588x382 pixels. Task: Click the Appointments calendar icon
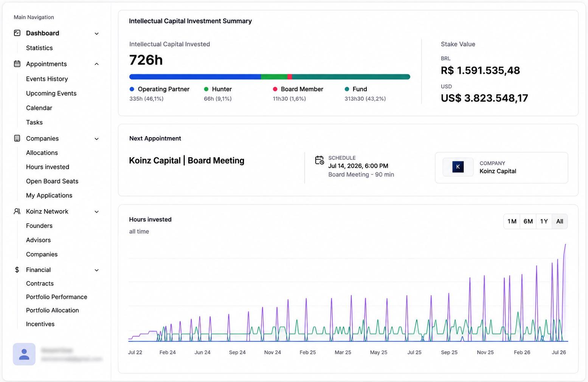pos(17,64)
